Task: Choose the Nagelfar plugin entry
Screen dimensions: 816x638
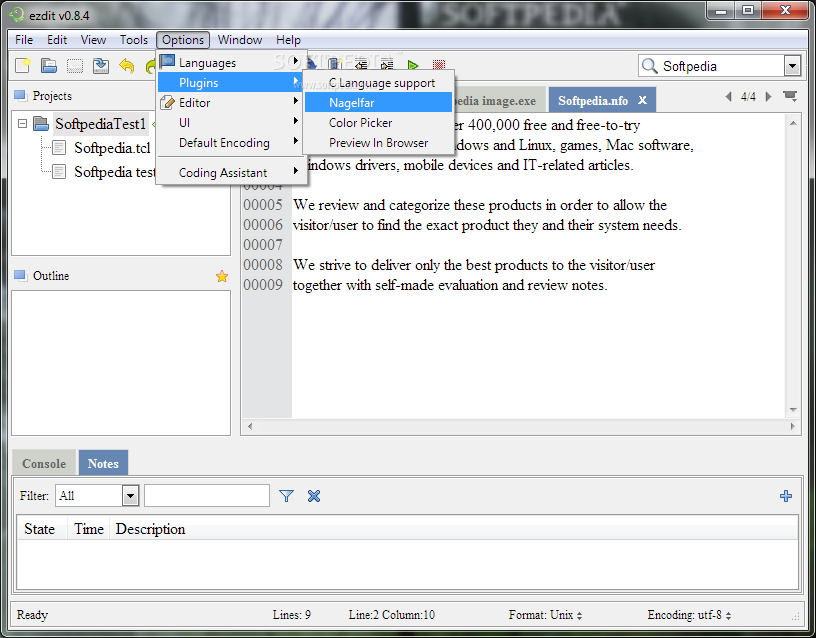Action: (x=378, y=103)
